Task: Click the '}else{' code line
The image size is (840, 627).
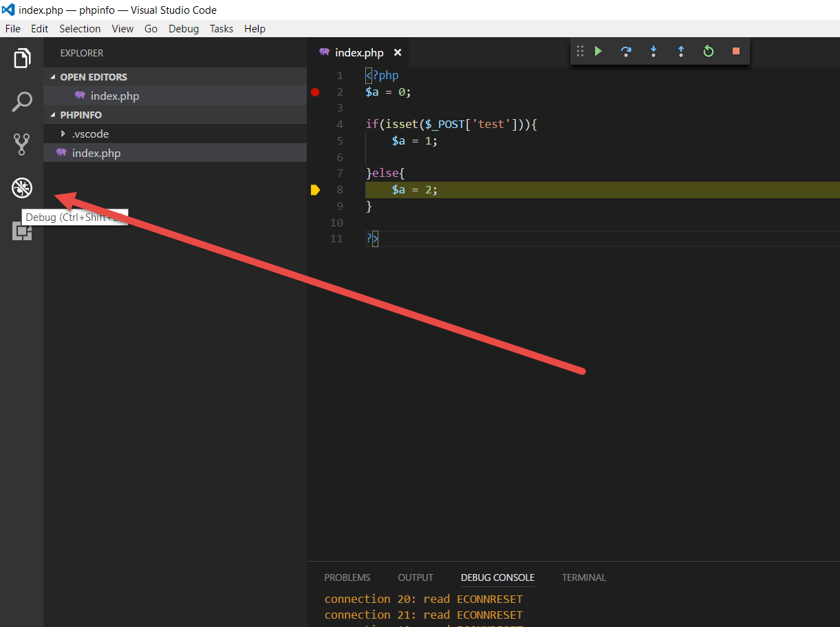Action: [385, 173]
